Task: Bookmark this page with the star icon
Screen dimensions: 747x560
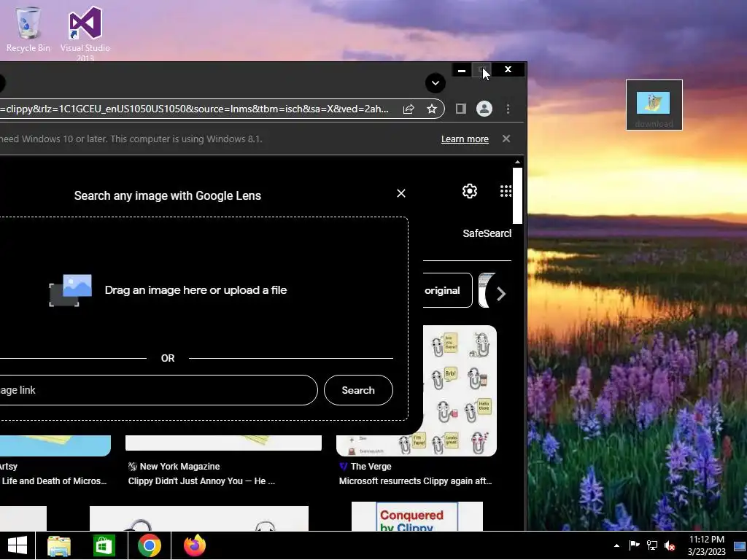Action: click(x=432, y=109)
